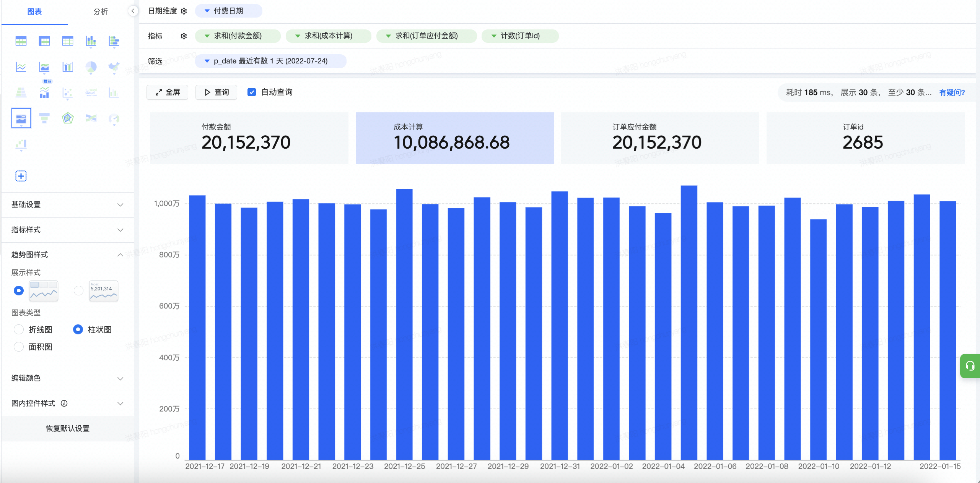The width and height of the screenshot is (980, 483).
Task: Select the highlighted KPI trend card chart icon
Action: pyautogui.click(x=21, y=118)
